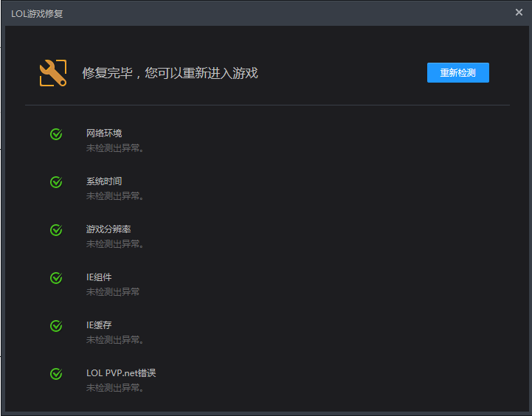
Task: Click 未检测出异常 status under IE缓存
Action: (114, 340)
